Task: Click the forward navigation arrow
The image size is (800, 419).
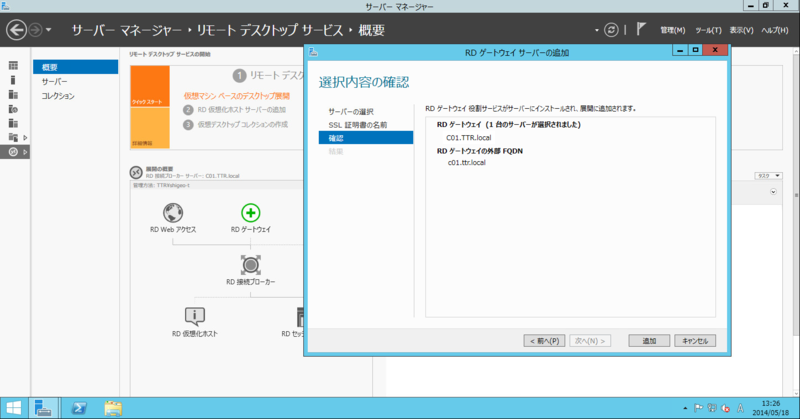Action: coord(35,30)
